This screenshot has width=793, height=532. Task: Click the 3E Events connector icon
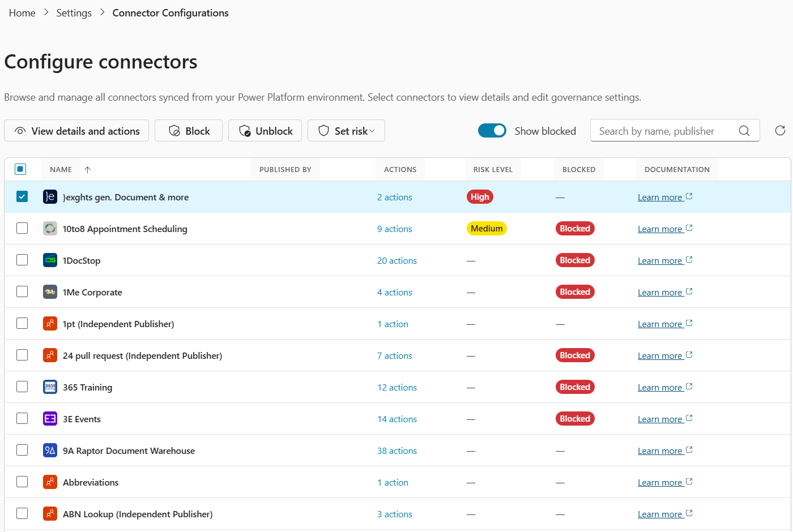50,418
